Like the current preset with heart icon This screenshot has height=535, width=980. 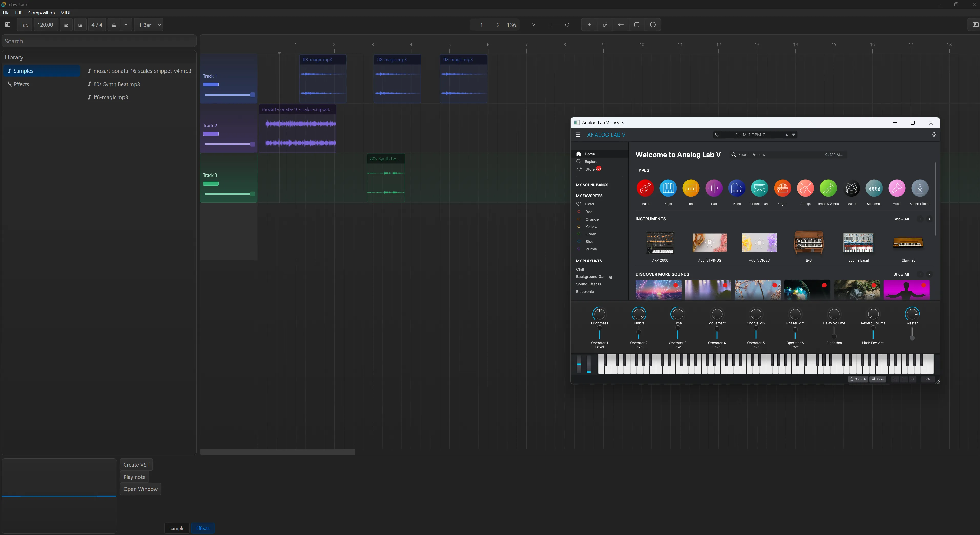(717, 135)
